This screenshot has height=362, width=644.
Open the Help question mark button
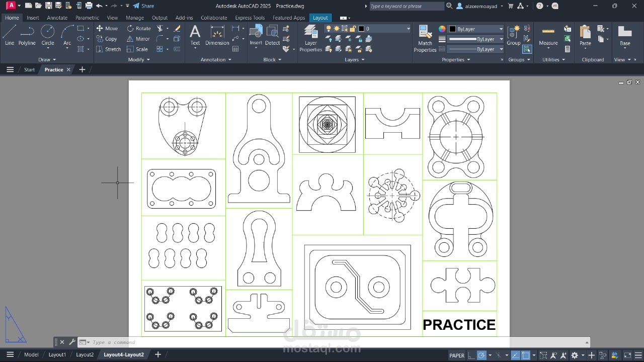(539, 6)
